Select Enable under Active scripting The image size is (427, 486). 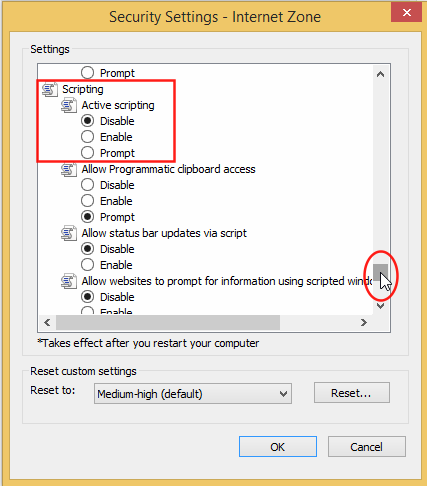click(87, 137)
